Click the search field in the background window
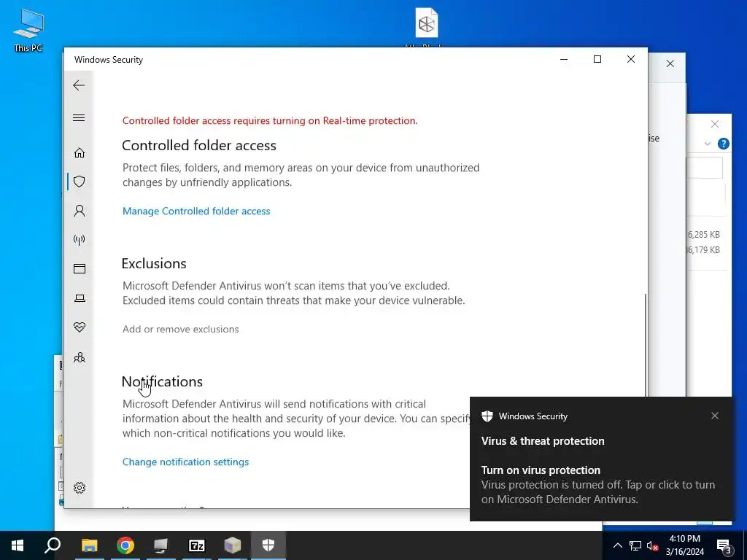Viewport: 747px width, 560px height. coord(705,168)
